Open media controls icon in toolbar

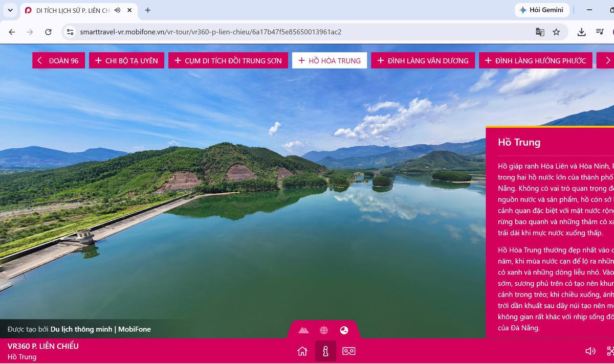tap(600, 32)
